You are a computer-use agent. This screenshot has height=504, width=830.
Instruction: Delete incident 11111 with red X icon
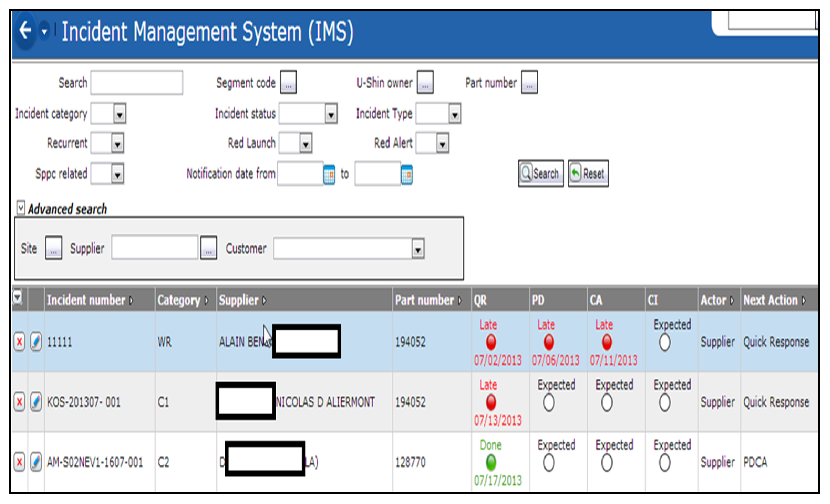pos(19,342)
